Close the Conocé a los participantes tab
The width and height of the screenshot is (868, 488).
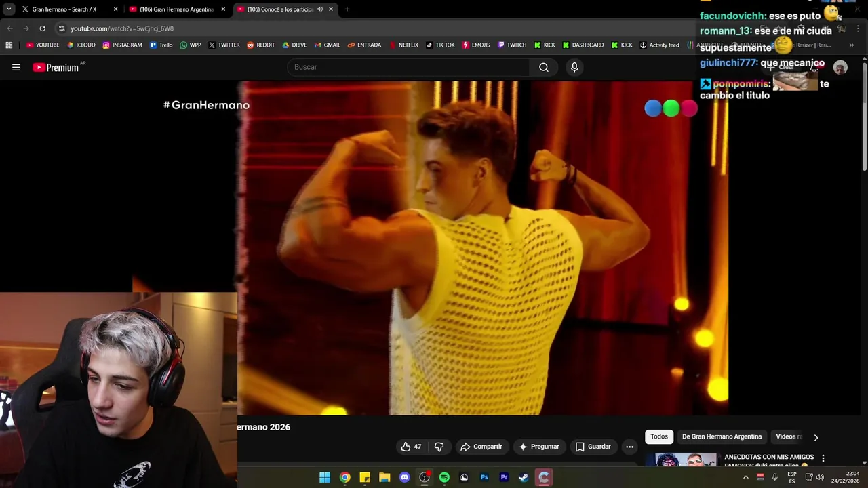pos(331,9)
